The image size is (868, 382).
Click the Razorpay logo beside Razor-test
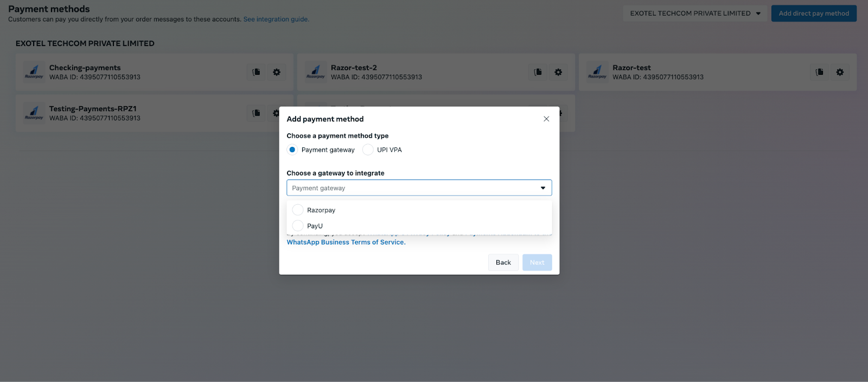[x=597, y=72]
